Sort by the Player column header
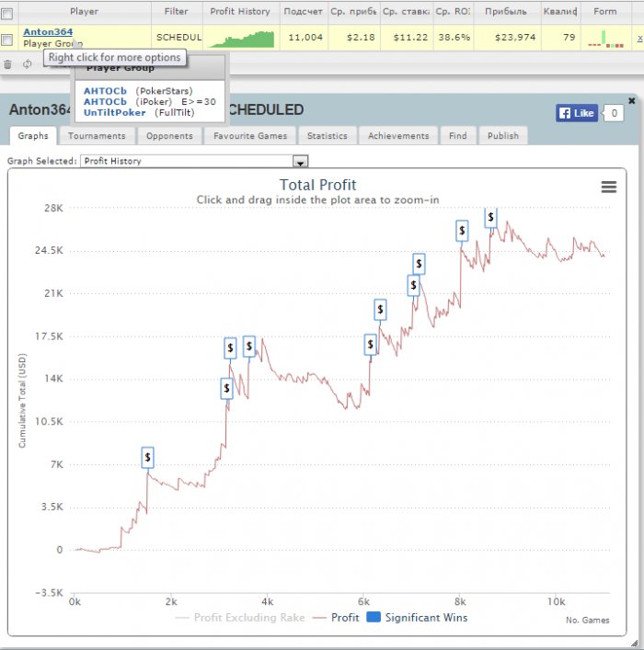644x650 pixels. 85,12
